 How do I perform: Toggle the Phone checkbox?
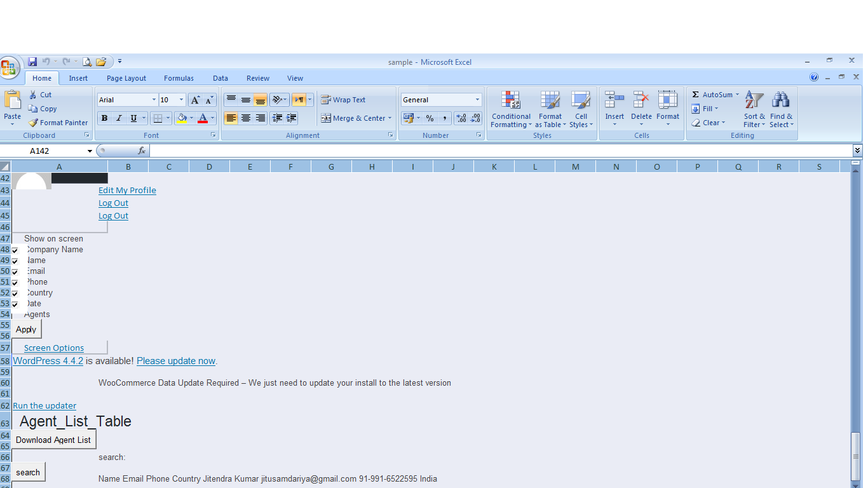[x=15, y=283]
